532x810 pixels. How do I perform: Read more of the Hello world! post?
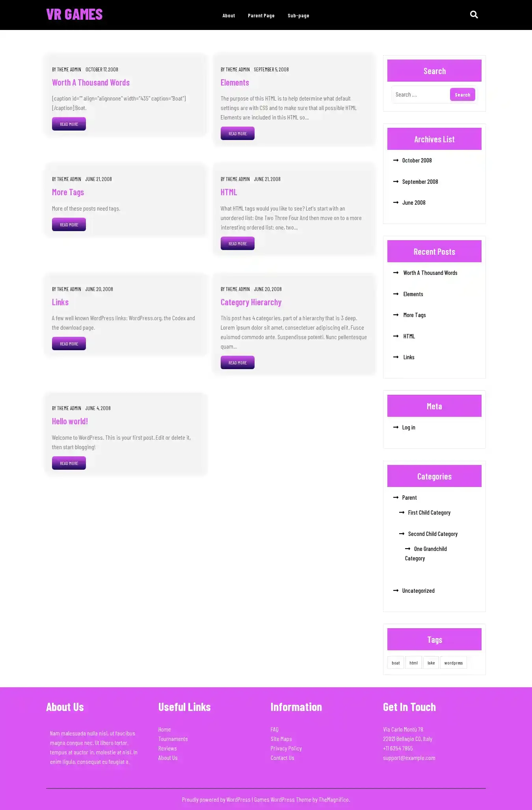pos(69,463)
